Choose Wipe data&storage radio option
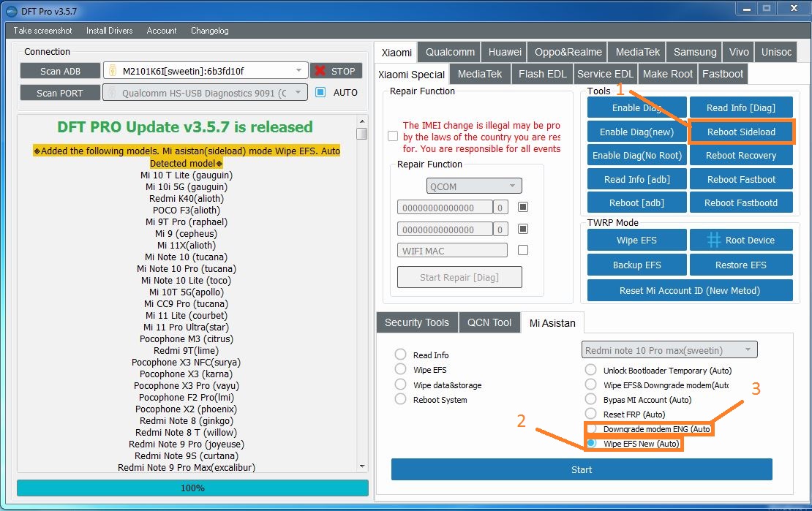This screenshot has width=812, height=511. pyautogui.click(x=400, y=384)
